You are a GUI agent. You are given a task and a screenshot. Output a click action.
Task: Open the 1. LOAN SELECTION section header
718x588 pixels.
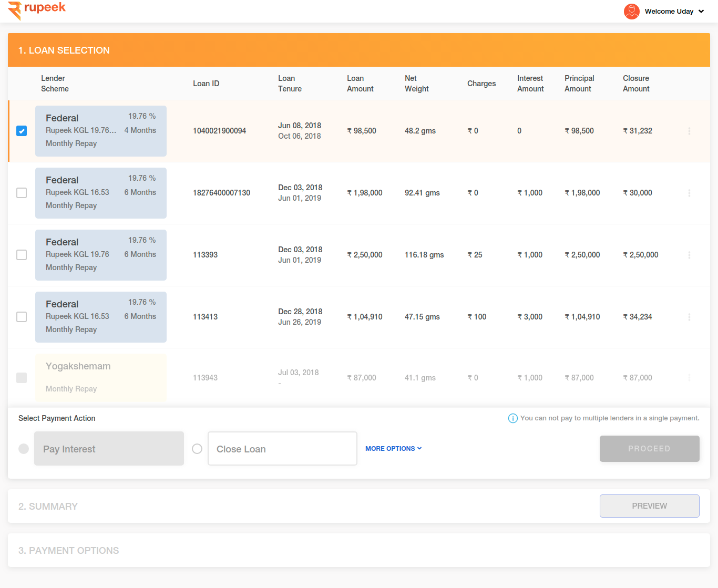(359, 50)
